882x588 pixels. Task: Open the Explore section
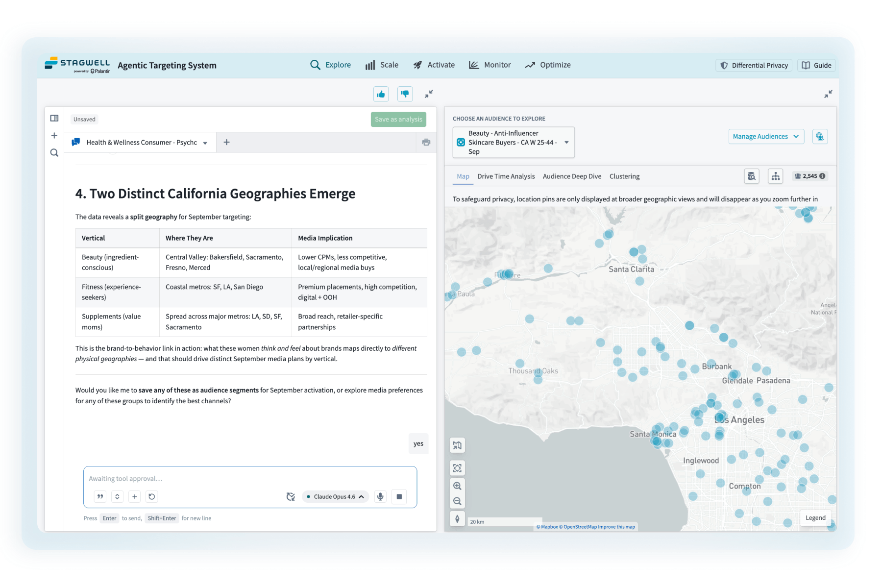point(330,65)
